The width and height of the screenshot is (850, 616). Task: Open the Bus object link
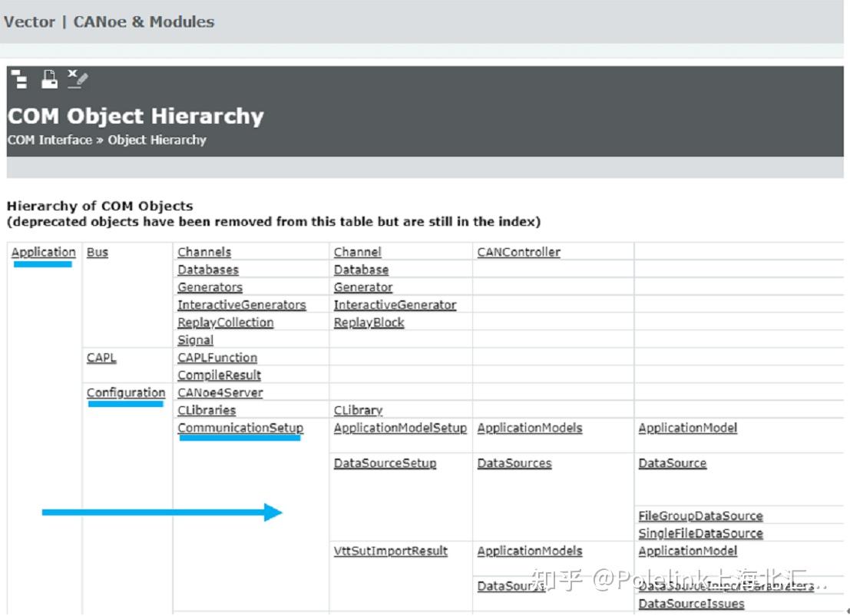(98, 252)
